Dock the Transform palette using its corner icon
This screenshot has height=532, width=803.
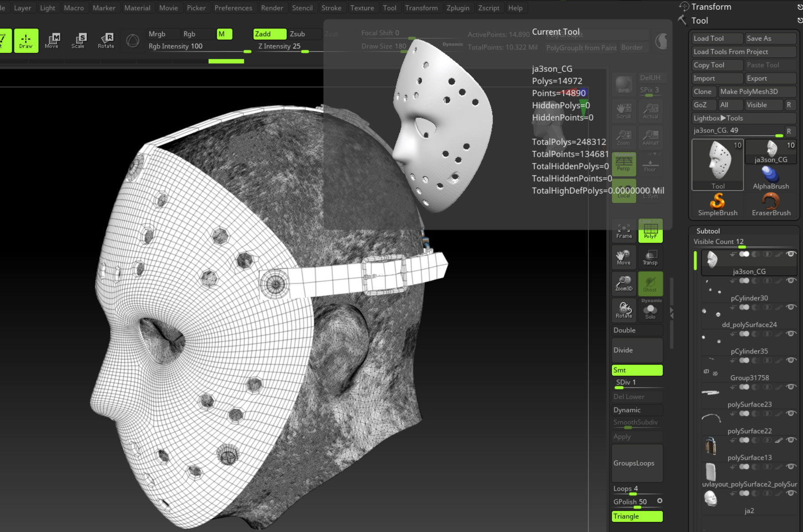click(x=799, y=7)
